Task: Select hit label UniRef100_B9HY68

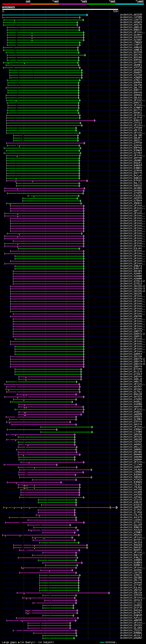Action: (131, 93)
